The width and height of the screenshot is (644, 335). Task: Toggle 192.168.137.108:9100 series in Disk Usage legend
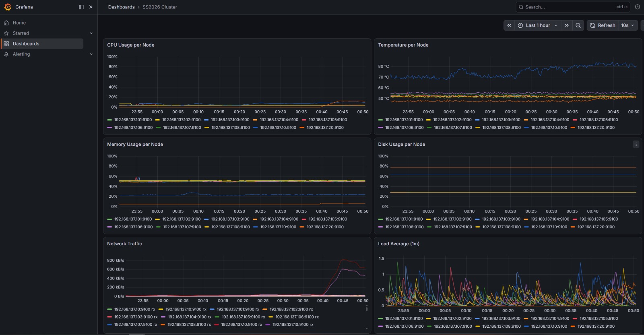(x=502, y=227)
